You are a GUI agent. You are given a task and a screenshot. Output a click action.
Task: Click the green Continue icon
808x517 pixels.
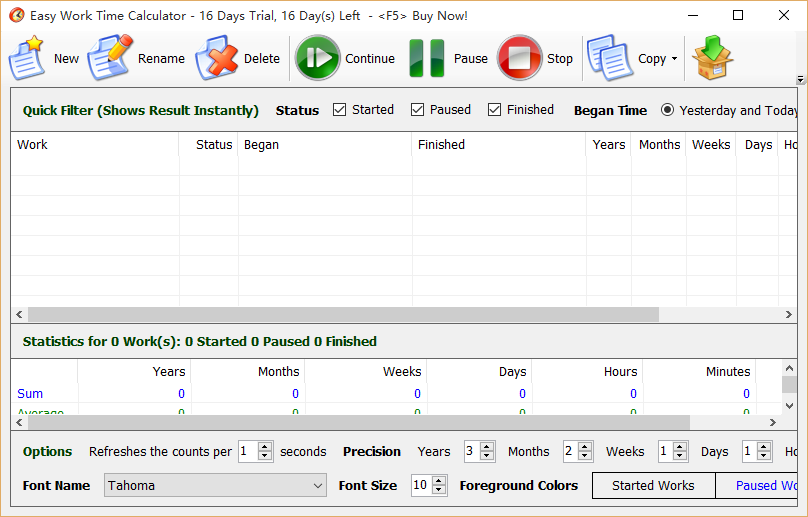(x=318, y=58)
